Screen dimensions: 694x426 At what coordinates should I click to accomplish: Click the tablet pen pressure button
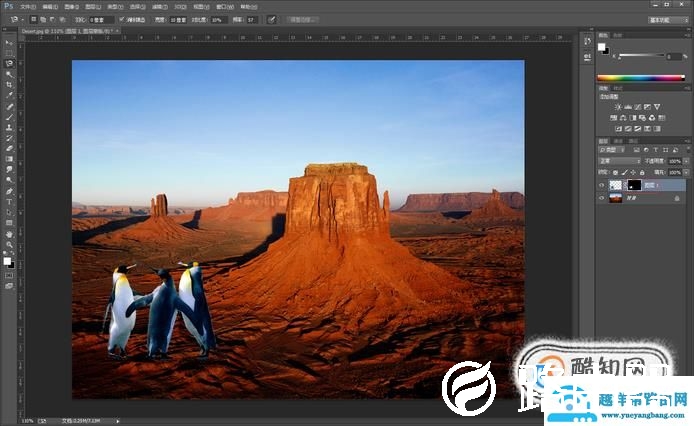[272, 20]
